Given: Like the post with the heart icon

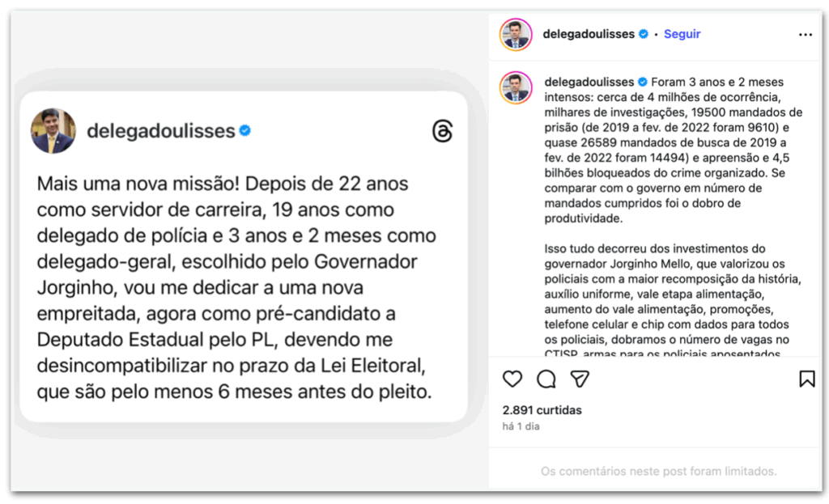Looking at the screenshot, I should pos(512,379).
